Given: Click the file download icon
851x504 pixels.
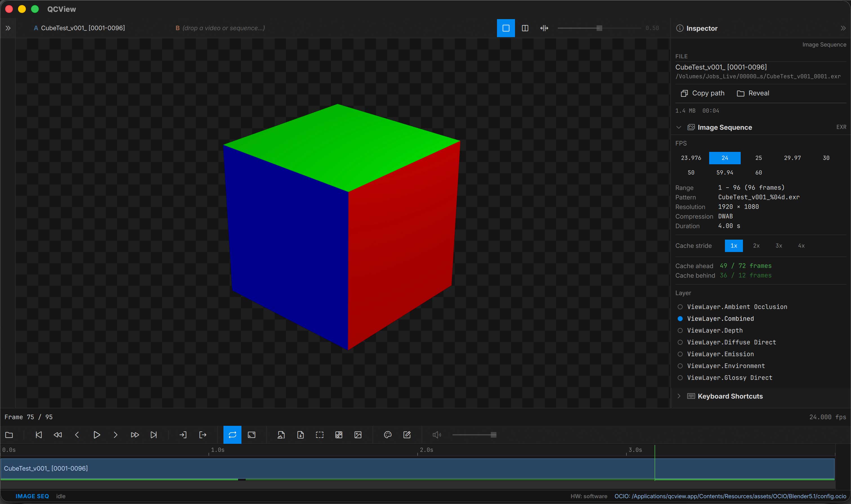Looking at the screenshot, I should point(300,435).
